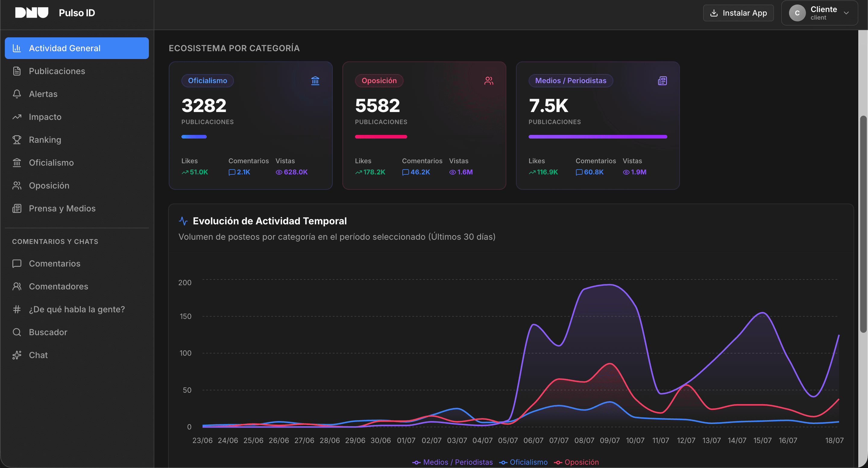This screenshot has width=868, height=468.
Task: Click the Oficialismo category badge
Action: [x=208, y=81]
